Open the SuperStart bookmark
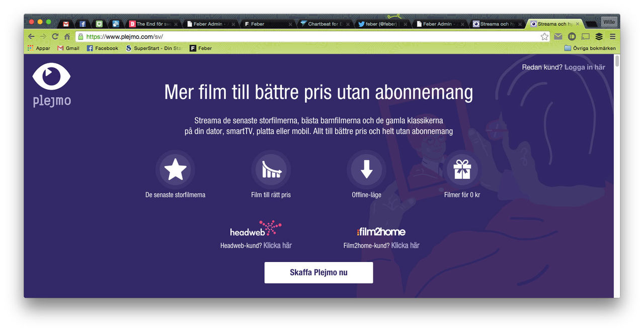This screenshot has height=332, width=644. pyautogui.click(x=154, y=48)
